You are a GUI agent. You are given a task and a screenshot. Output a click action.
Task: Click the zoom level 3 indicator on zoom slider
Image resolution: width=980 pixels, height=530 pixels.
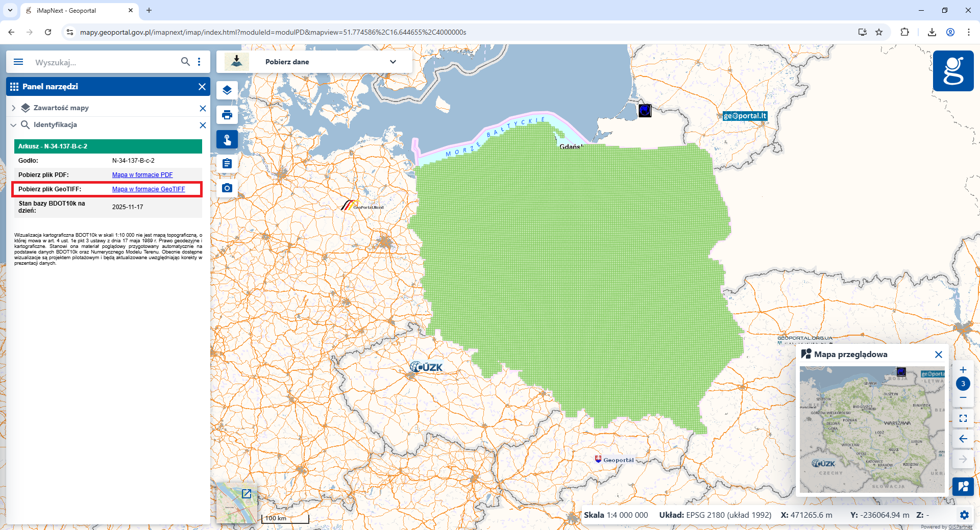[x=963, y=383]
